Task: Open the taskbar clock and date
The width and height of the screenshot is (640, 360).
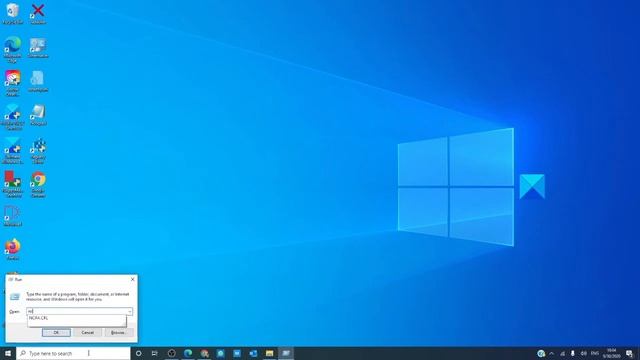Action: point(611,353)
